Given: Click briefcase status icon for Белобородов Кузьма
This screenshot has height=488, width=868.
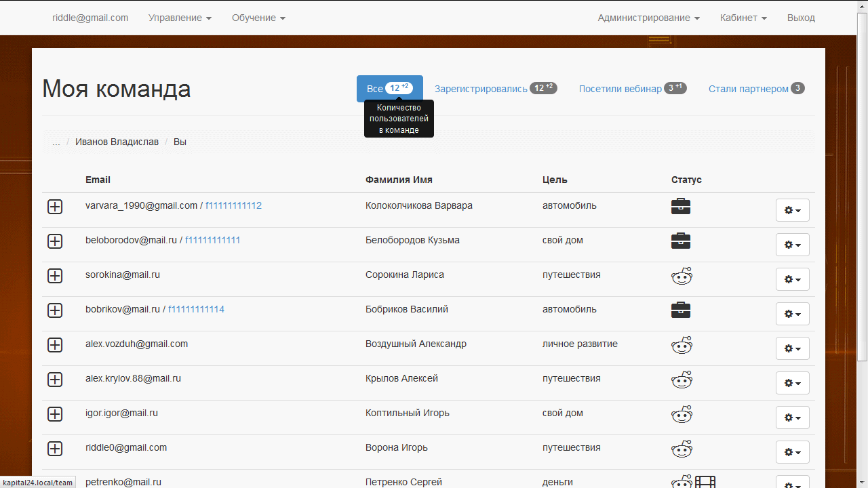Looking at the screenshot, I should 681,241.
